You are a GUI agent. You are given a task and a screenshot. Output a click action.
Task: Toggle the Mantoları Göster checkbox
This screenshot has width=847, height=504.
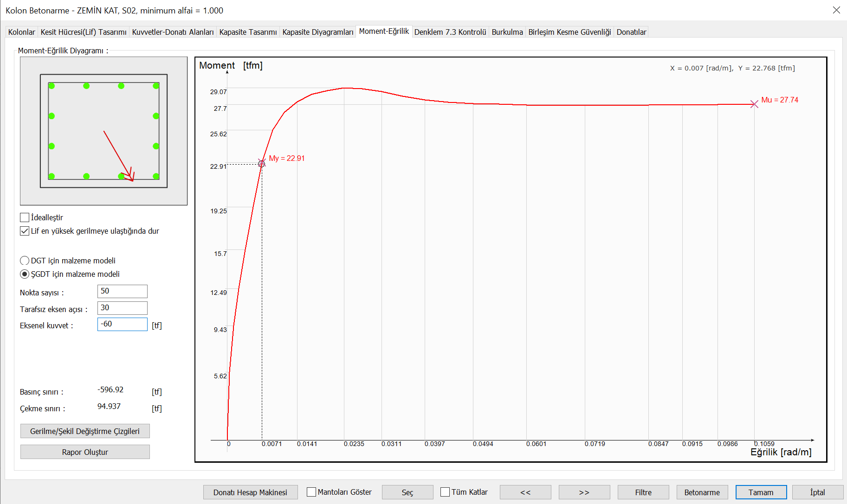tap(311, 492)
